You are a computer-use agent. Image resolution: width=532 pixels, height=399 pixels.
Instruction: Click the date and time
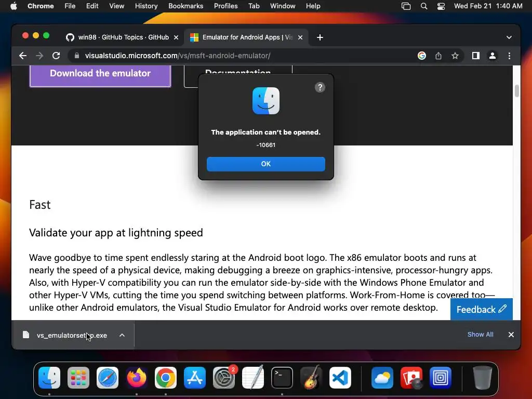tap(488, 6)
